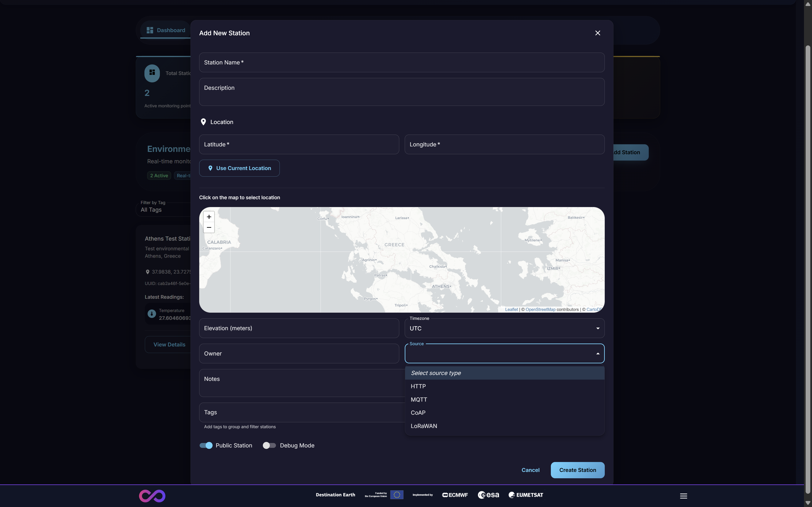Open the OpenStreetMap attribution link
This screenshot has height=507, width=812.
click(540, 309)
